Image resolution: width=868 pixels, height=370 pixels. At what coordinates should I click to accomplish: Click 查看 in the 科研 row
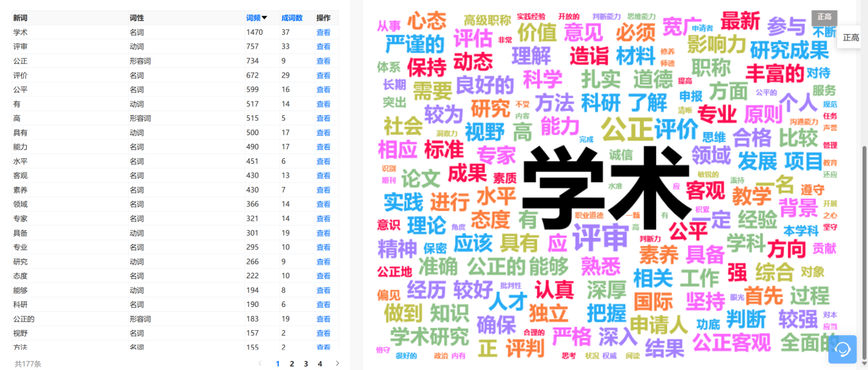coord(323,304)
